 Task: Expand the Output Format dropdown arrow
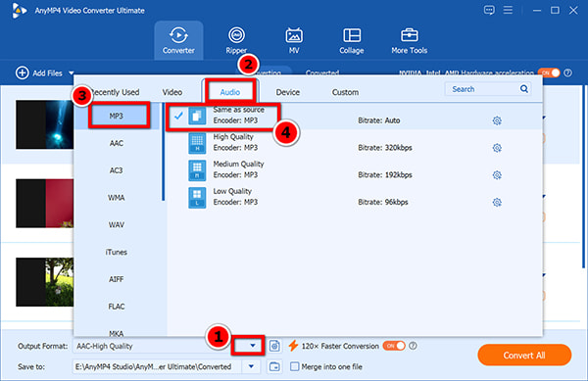253,346
